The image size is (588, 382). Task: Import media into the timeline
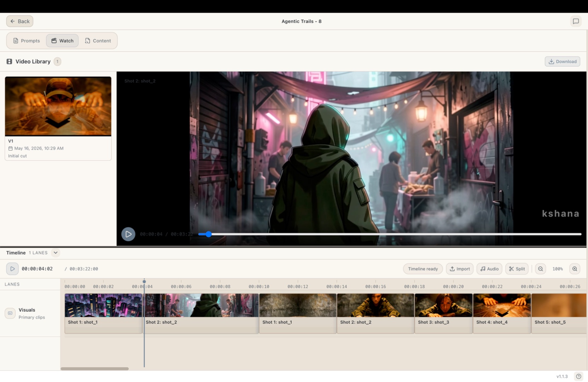pos(460,269)
